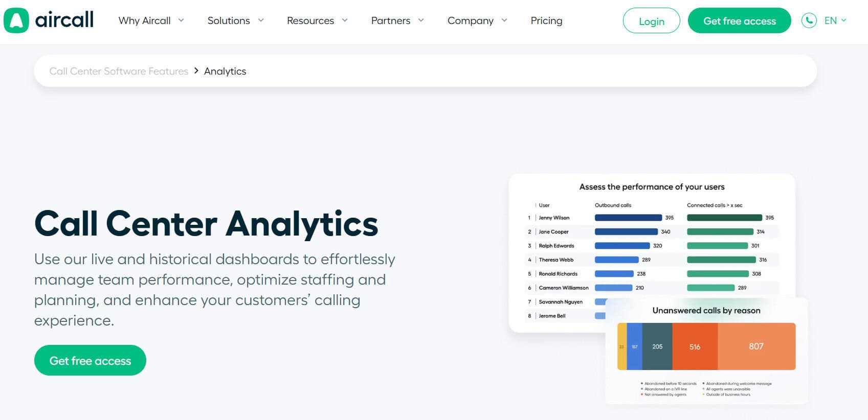The width and height of the screenshot is (868, 420).
Task: Go to the Pricing page
Action: pyautogui.click(x=546, y=20)
